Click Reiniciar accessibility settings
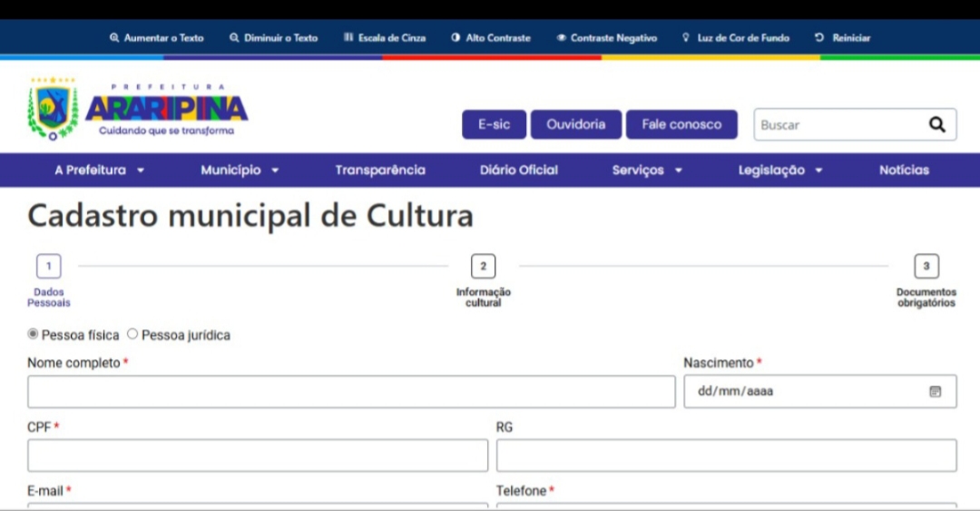 pyautogui.click(x=842, y=38)
